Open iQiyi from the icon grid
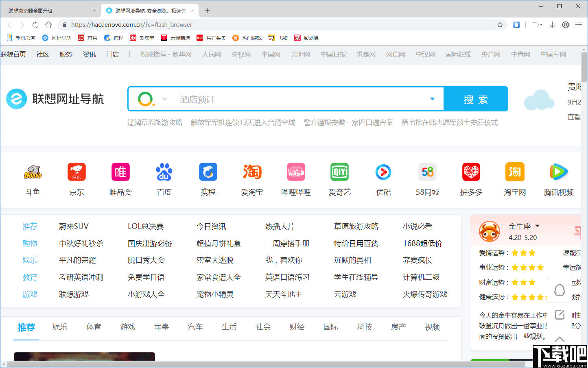The height and width of the screenshot is (368, 588). [339, 172]
